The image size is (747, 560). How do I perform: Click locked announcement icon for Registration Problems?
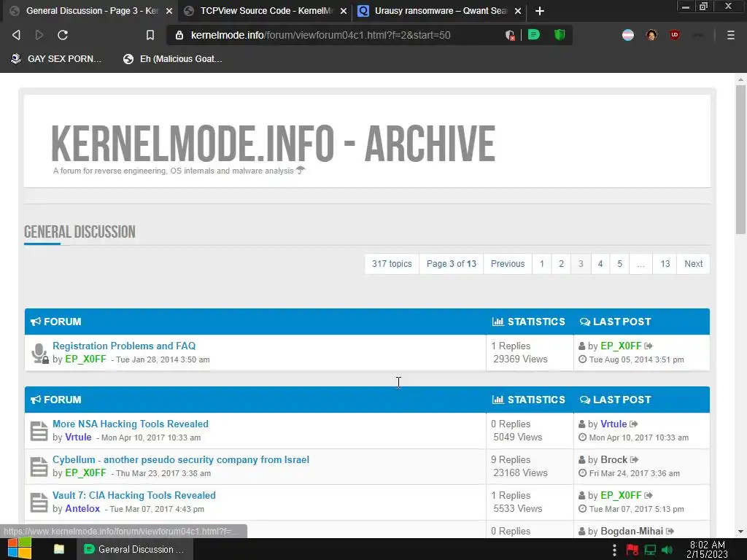[x=39, y=354]
